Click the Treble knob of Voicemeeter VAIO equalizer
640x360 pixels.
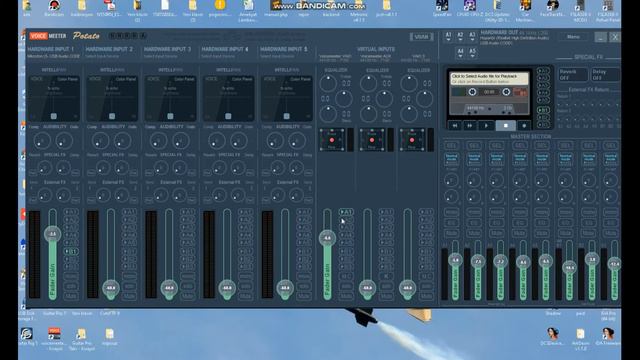pyautogui.click(x=328, y=83)
